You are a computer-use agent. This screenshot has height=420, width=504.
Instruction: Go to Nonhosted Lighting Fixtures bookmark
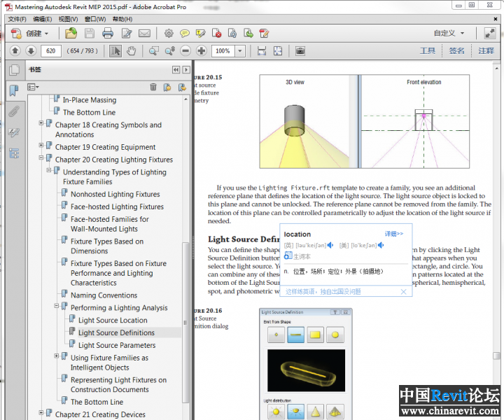click(115, 195)
